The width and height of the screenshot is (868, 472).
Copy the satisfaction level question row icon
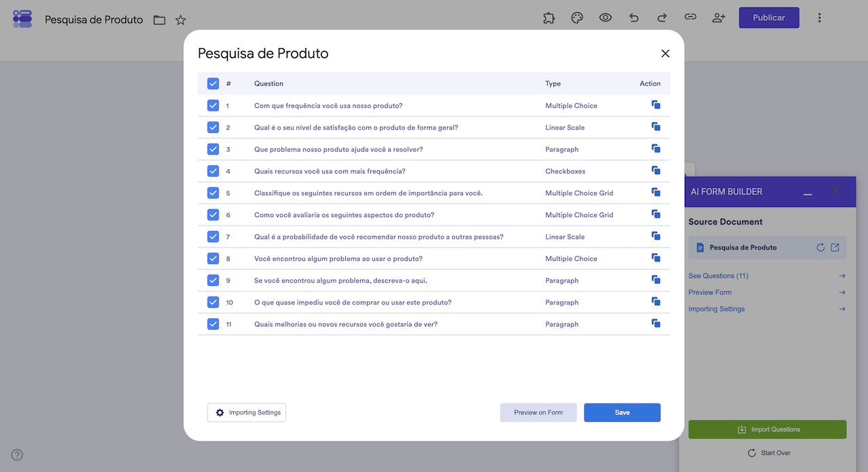(x=656, y=127)
